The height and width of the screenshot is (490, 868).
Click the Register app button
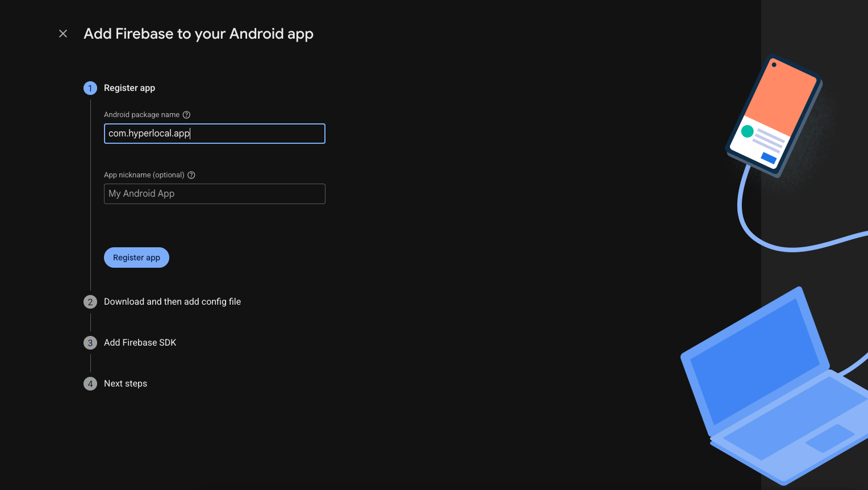tap(136, 258)
